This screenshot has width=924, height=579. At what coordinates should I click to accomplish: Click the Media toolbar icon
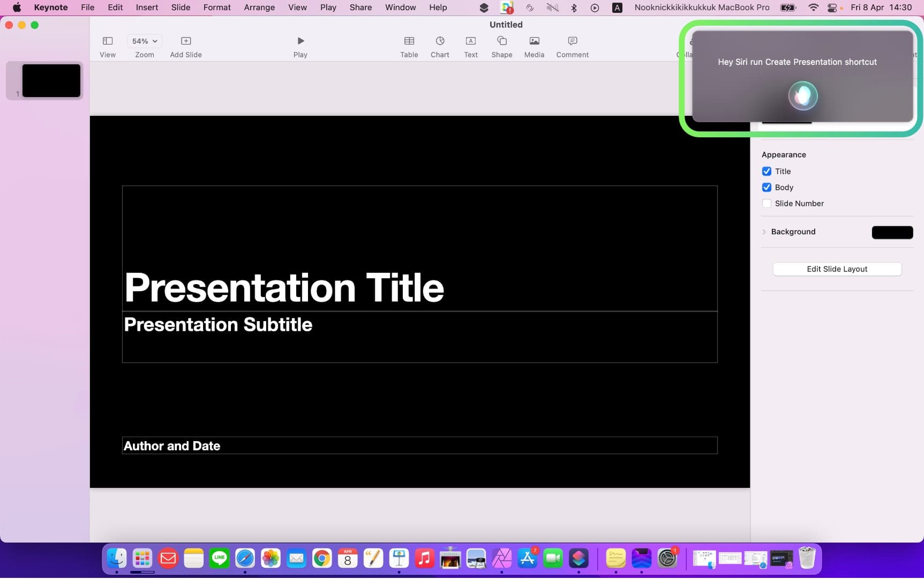[x=534, y=41]
